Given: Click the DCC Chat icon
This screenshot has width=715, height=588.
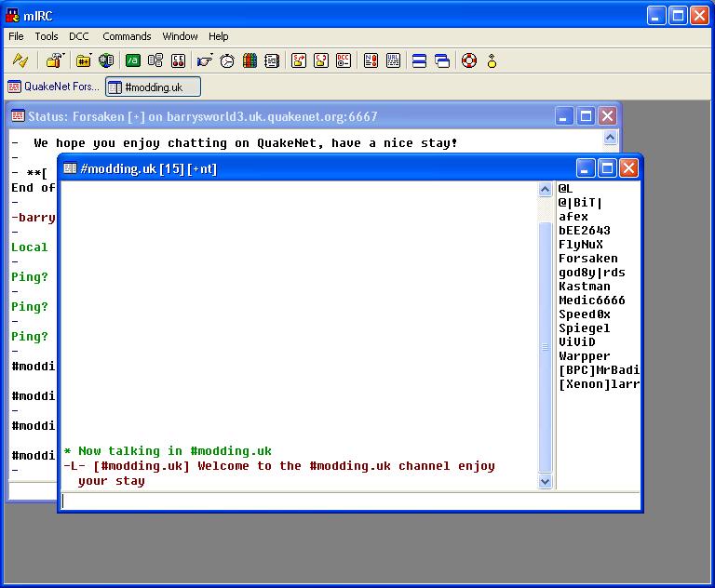Looking at the screenshot, I should (x=321, y=60).
